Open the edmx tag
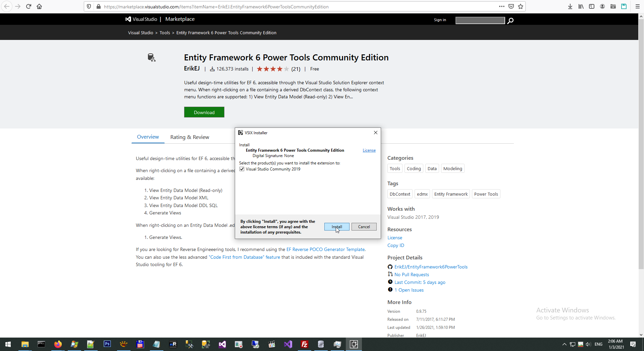Screen dimensions: 644x351 tap(422, 194)
